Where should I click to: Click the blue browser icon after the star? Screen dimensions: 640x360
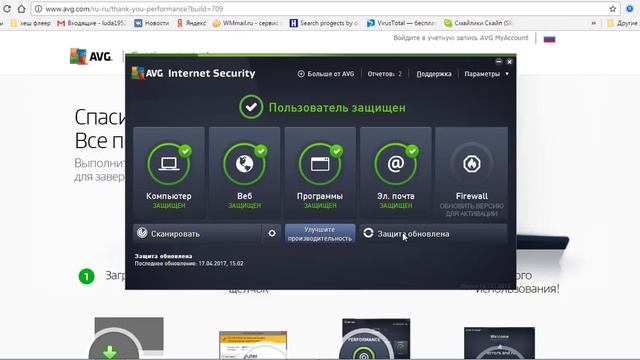coord(630,9)
